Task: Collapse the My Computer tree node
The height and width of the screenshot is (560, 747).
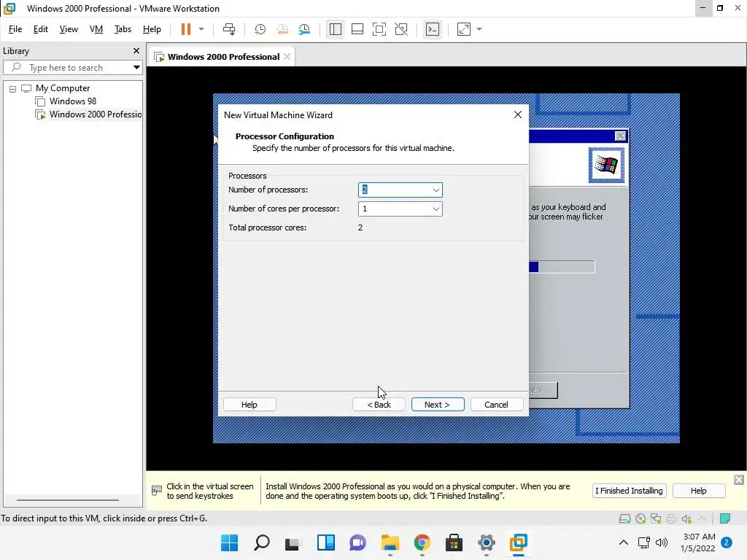Action: point(13,88)
